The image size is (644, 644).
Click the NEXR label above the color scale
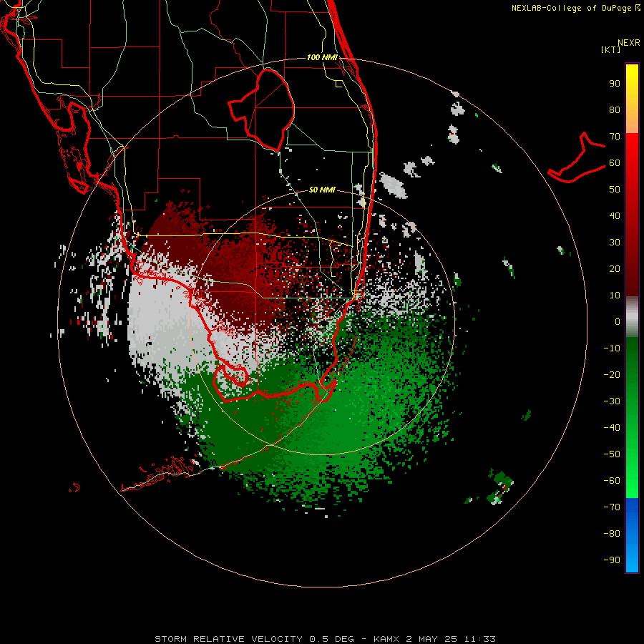[x=628, y=43]
